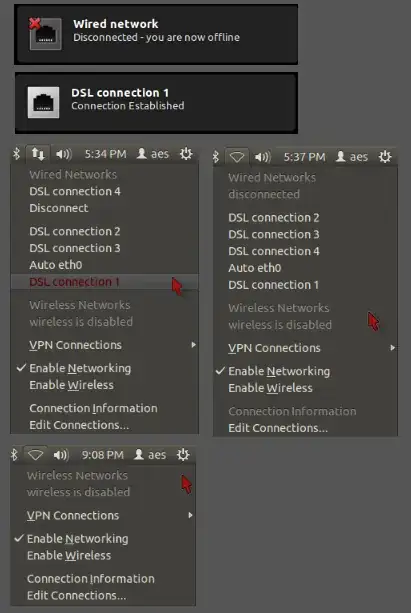Open Edit Connections... in the 9:08 PM menu
This screenshot has height=613, width=411.
(x=76, y=596)
